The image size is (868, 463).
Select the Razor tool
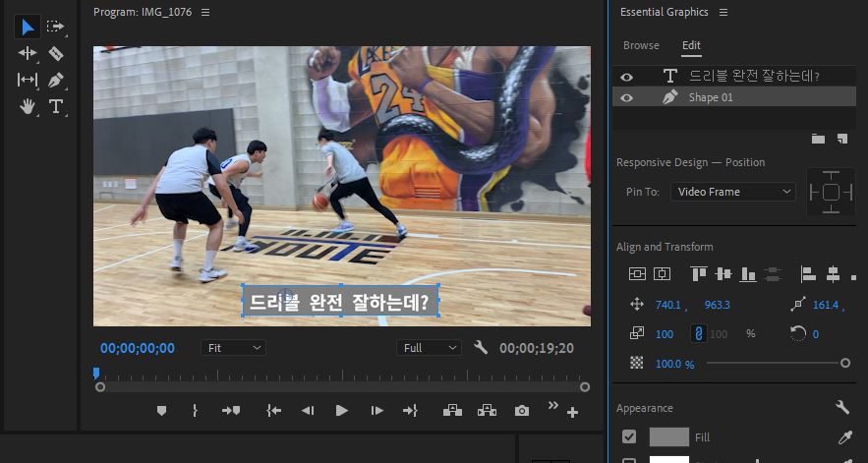tap(55, 53)
